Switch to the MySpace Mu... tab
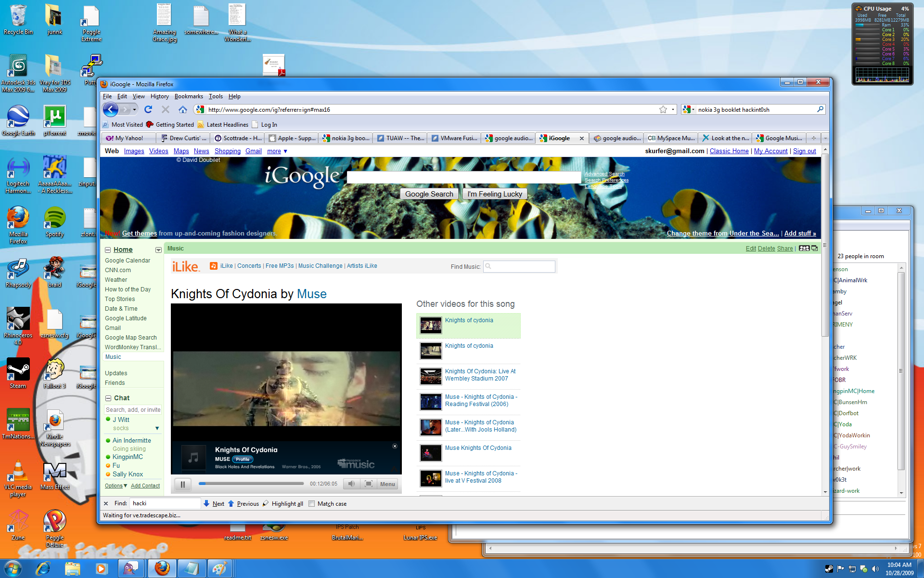 point(671,138)
